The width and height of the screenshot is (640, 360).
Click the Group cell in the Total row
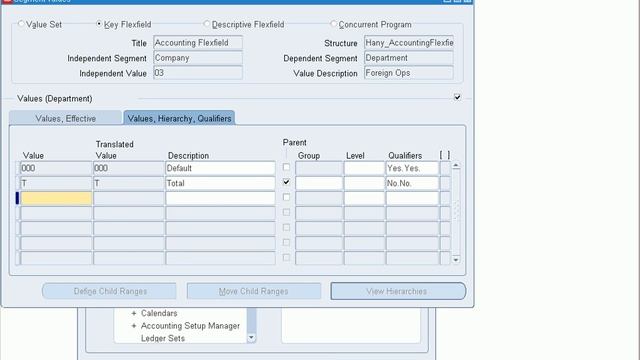point(319,183)
